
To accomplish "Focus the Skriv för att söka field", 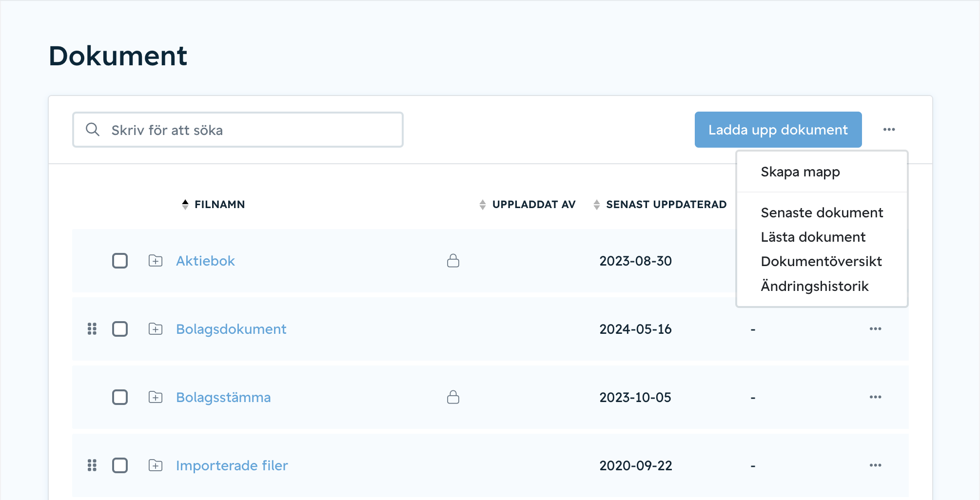I will tap(238, 130).
